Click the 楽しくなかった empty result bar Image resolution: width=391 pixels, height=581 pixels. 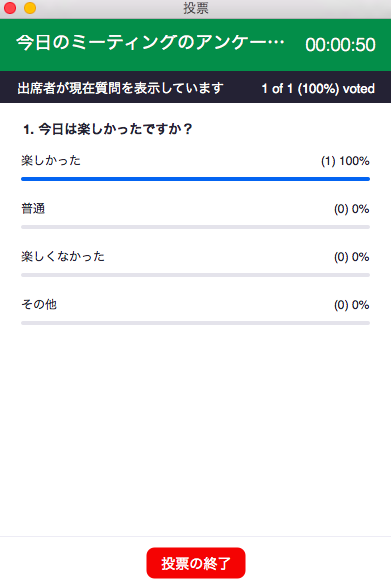[x=195, y=275]
